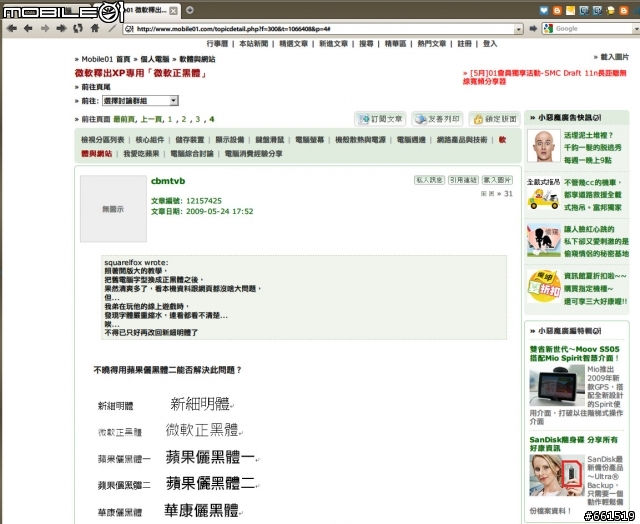Open the 顯示設備 forum category
Screen dimensions: 640x524
coord(230,140)
